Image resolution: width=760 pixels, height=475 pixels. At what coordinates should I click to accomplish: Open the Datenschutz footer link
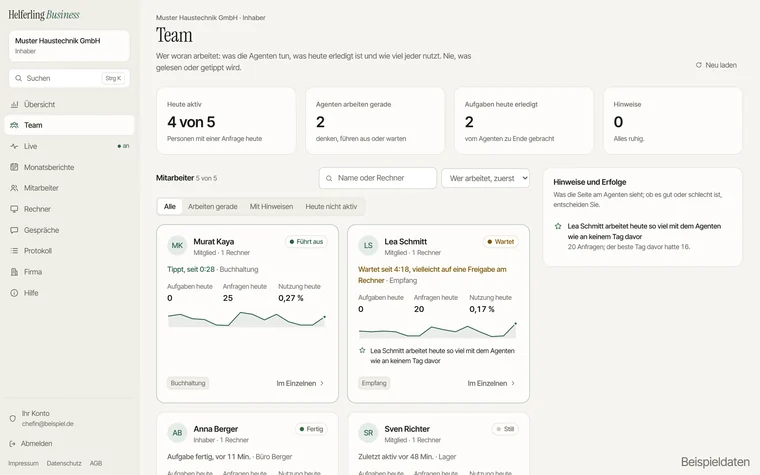pyautogui.click(x=64, y=463)
